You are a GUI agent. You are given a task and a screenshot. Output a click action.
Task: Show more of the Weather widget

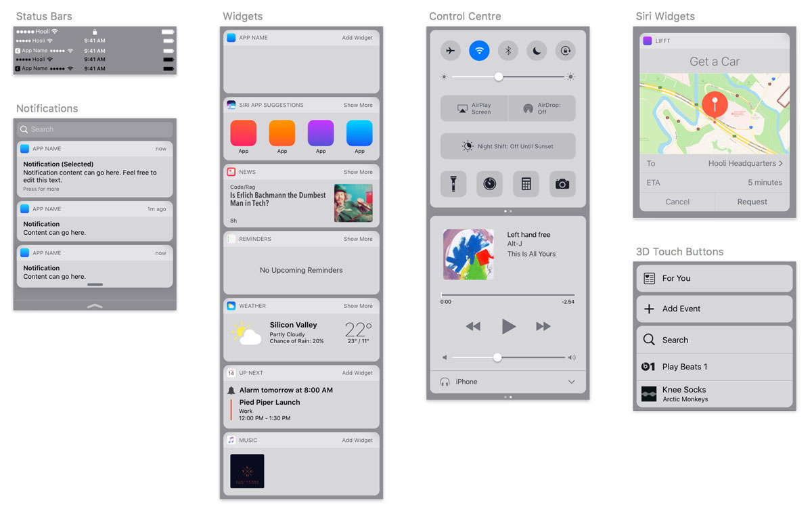coord(357,306)
